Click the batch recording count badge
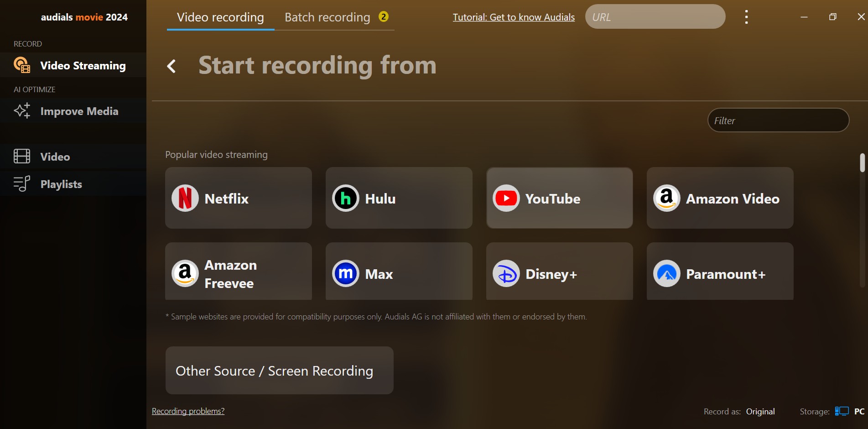 click(x=384, y=16)
